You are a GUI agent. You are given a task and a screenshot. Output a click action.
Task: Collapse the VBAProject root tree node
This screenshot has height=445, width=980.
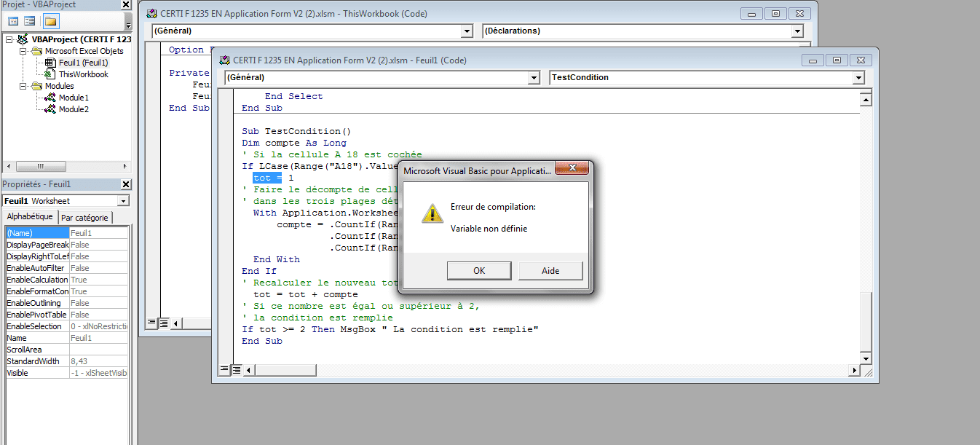[9, 39]
